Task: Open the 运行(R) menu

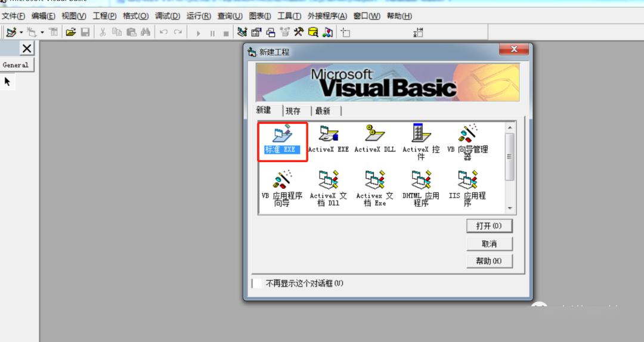Action: (199, 16)
